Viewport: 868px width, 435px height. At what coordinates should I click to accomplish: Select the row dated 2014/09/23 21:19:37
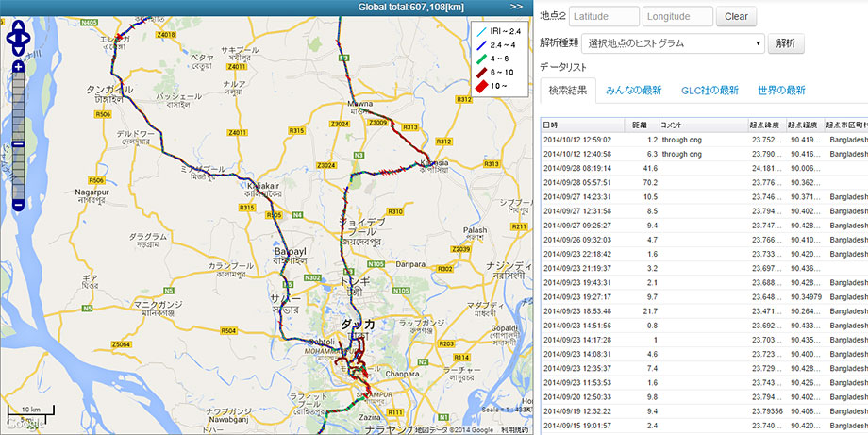705,268
